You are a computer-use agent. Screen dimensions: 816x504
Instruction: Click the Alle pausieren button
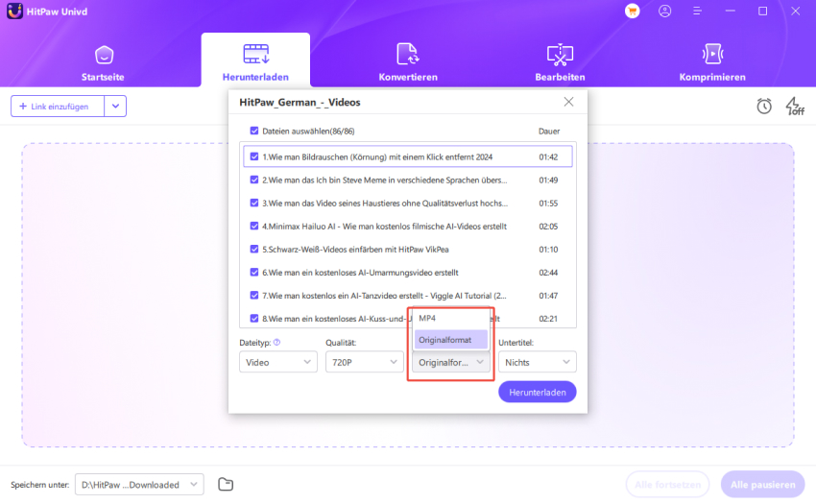(762, 485)
